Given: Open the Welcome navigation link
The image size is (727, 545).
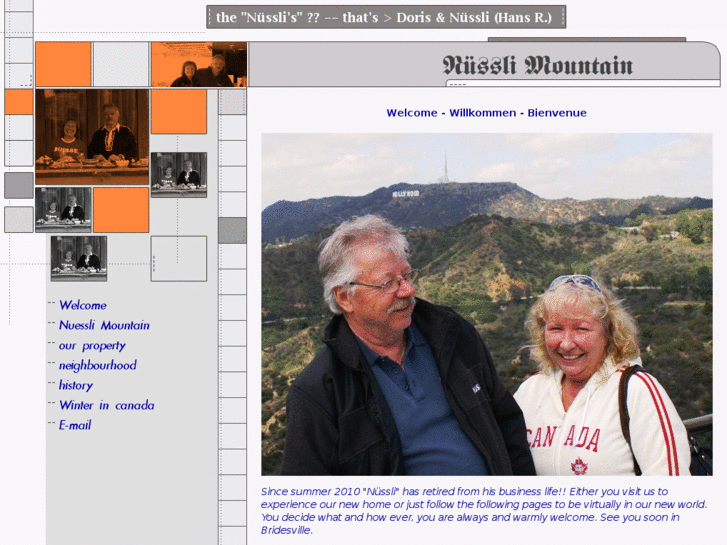Looking at the screenshot, I should [x=83, y=305].
